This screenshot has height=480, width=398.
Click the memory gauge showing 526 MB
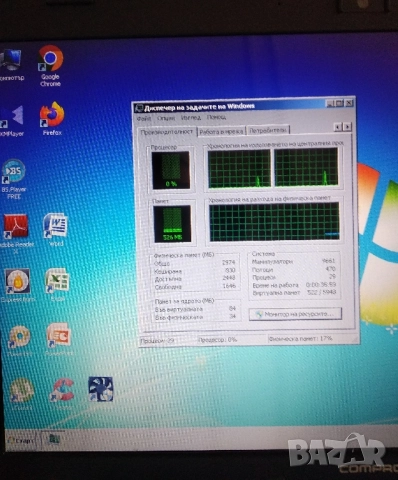tap(172, 223)
